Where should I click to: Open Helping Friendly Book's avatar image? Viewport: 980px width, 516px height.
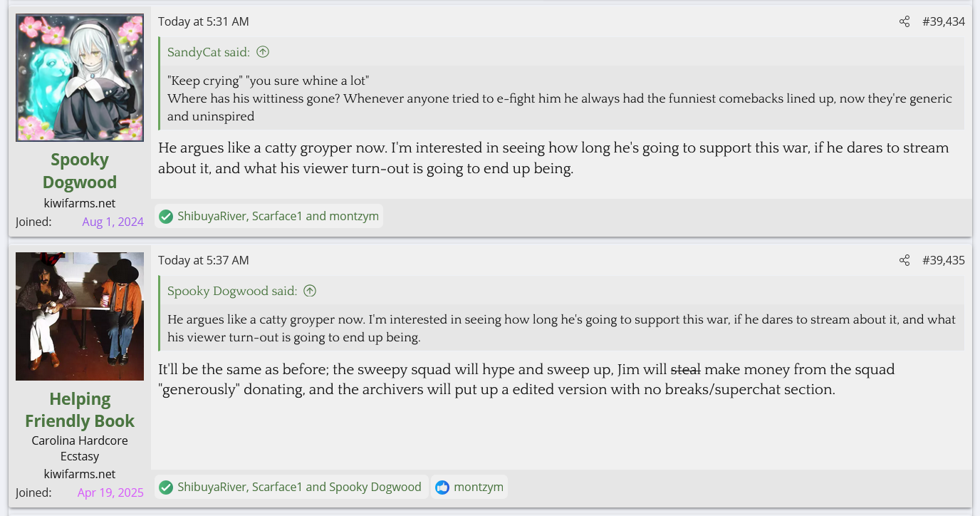click(x=80, y=316)
